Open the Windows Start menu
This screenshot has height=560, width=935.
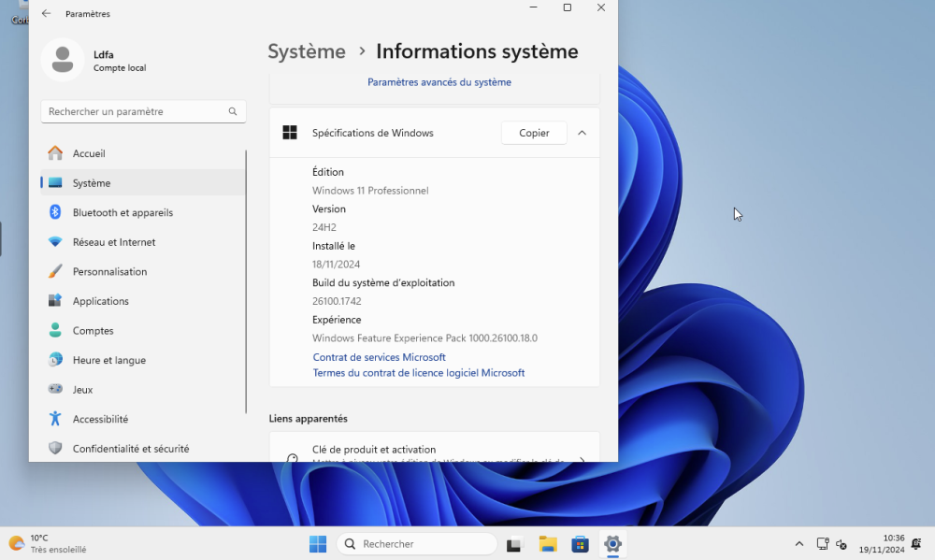click(x=318, y=544)
